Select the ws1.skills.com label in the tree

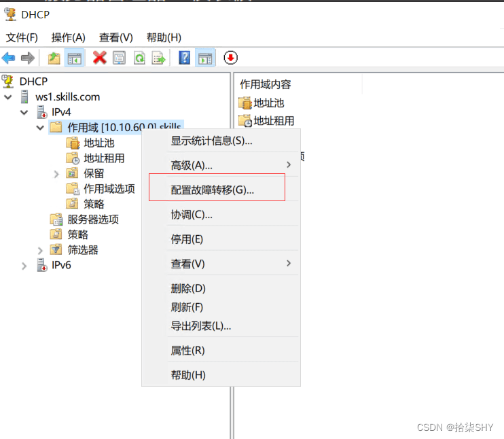click(67, 96)
